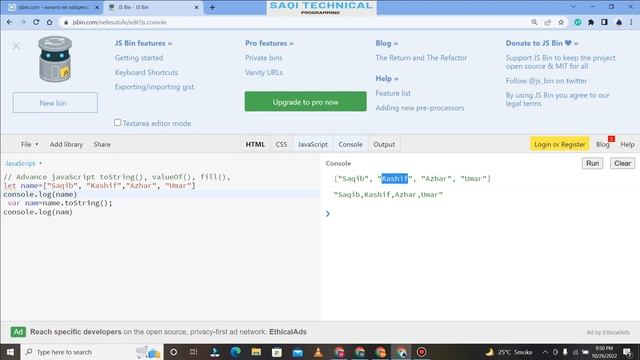
Task: Clear the console output
Action: (622, 163)
